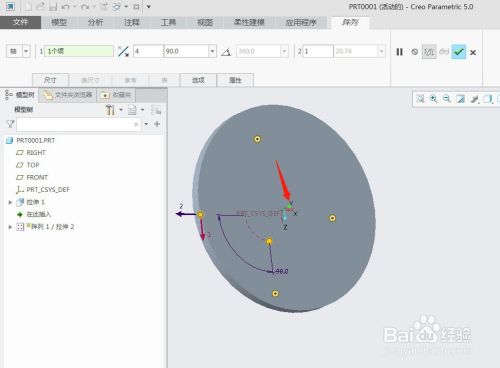Click the show tree panel icon at top right of model tree
This screenshot has height=368, width=500.
[x=156, y=110]
